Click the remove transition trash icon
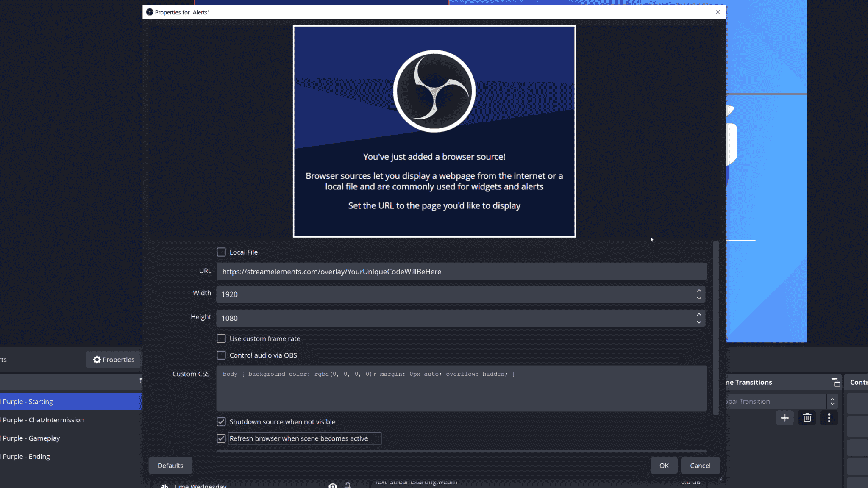868x488 pixels. [807, 418]
